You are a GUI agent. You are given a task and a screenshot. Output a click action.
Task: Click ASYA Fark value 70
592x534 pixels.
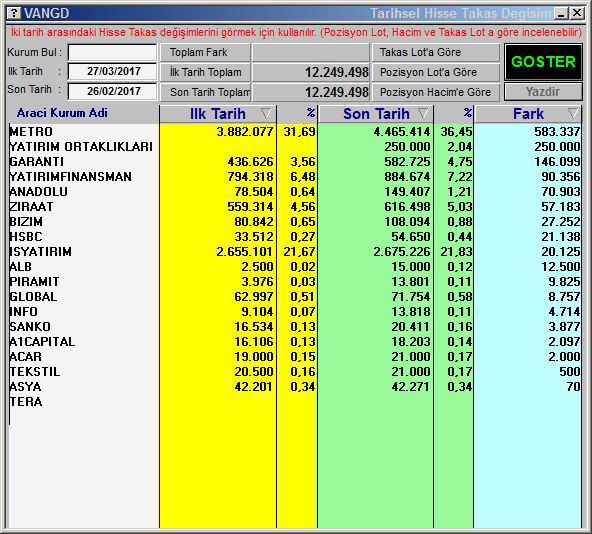click(x=573, y=387)
